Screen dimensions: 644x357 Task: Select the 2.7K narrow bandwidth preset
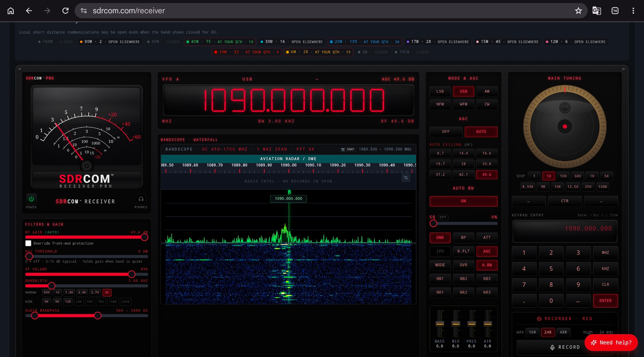[95, 293]
